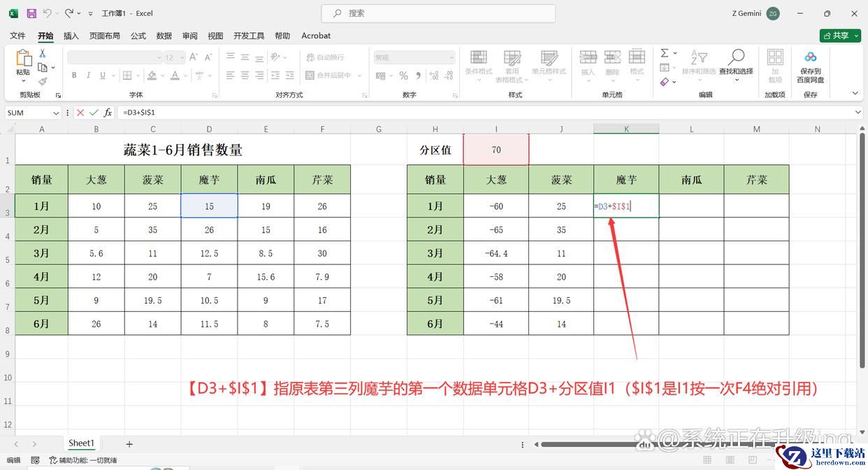Select the Format Painter brush
Screen dimensions: 868x470
pos(43,81)
